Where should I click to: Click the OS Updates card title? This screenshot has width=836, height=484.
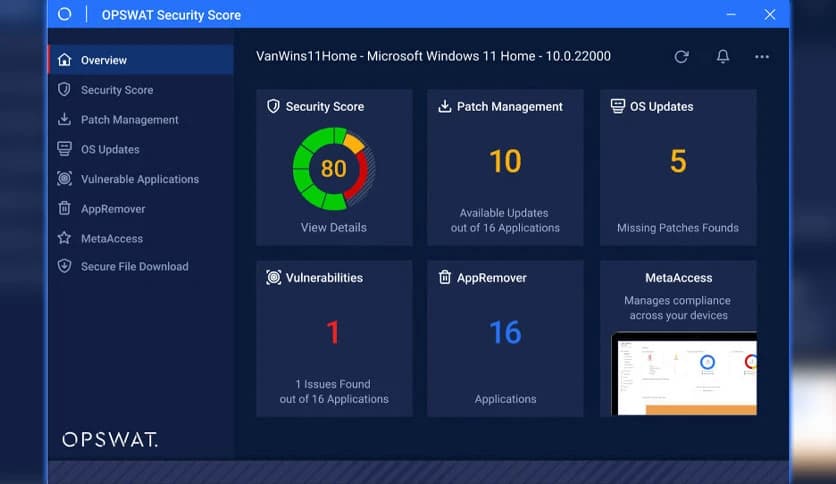(662, 107)
